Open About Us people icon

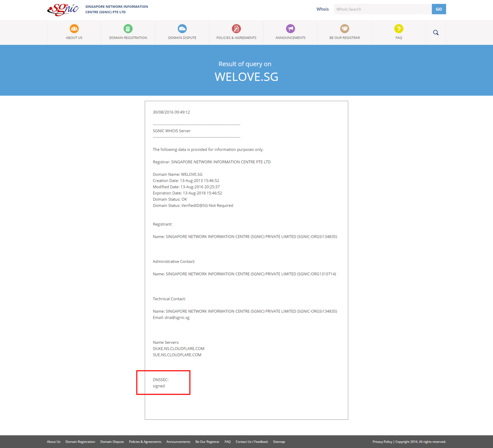point(74,29)
